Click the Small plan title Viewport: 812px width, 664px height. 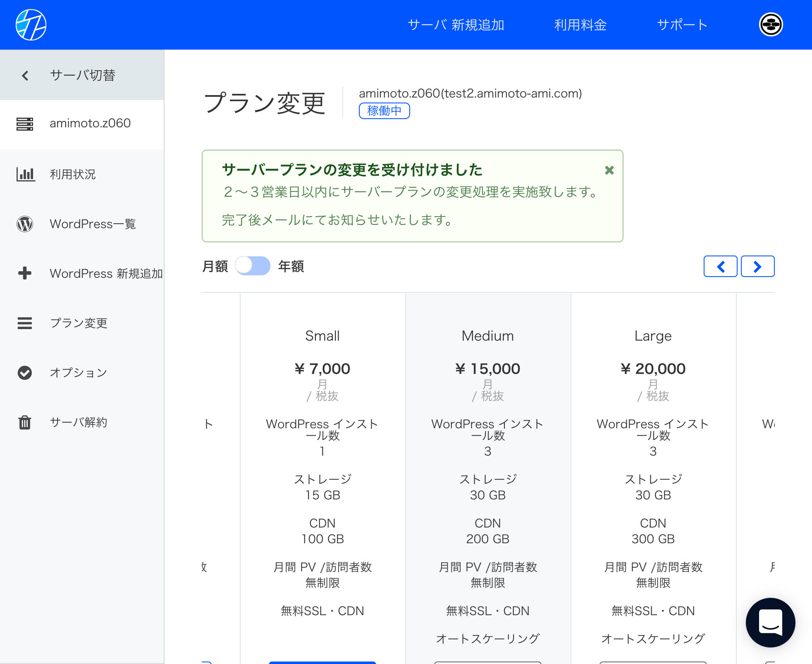[322, 336]
